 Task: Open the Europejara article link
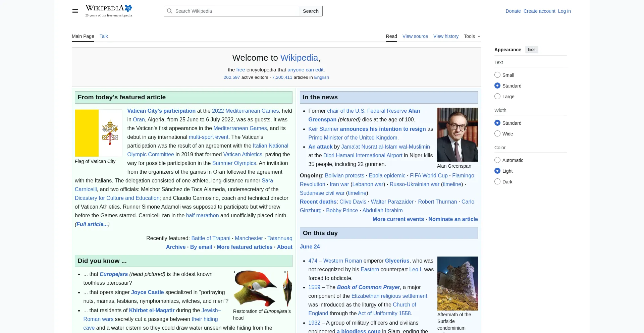point(114,274)
